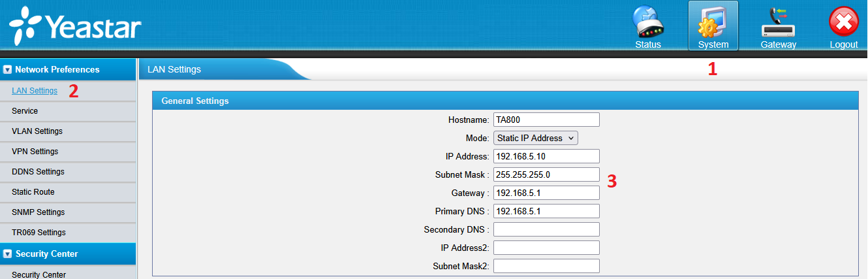Open VPN Settings page
Image resolution: width=868 pixels, height=279 pixels.
coord(35,152)
